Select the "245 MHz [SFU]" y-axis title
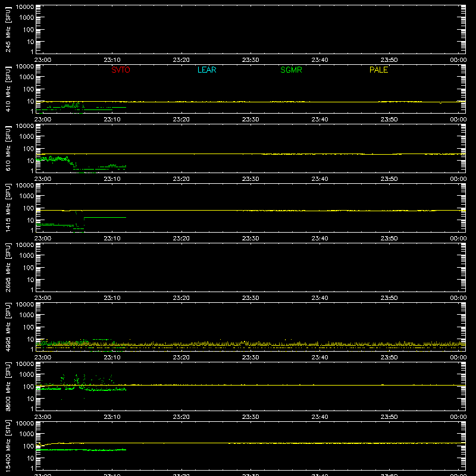 [x=8, y=29]
